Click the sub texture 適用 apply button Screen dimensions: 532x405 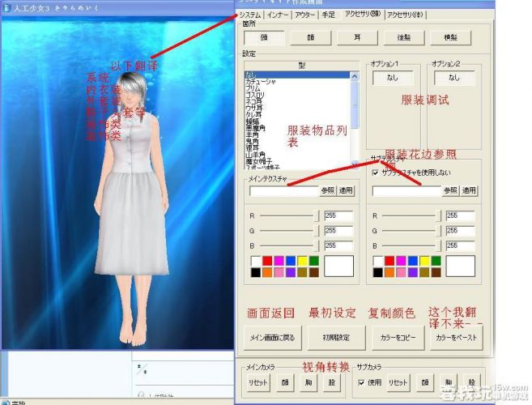click(x=469, y=191)
